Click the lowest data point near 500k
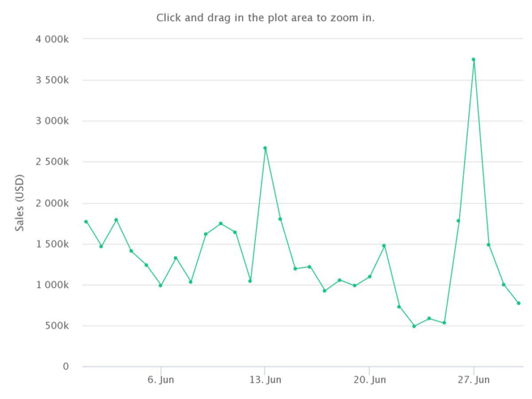Viewport: 532px width, 399px height. [x=414, y=326]
